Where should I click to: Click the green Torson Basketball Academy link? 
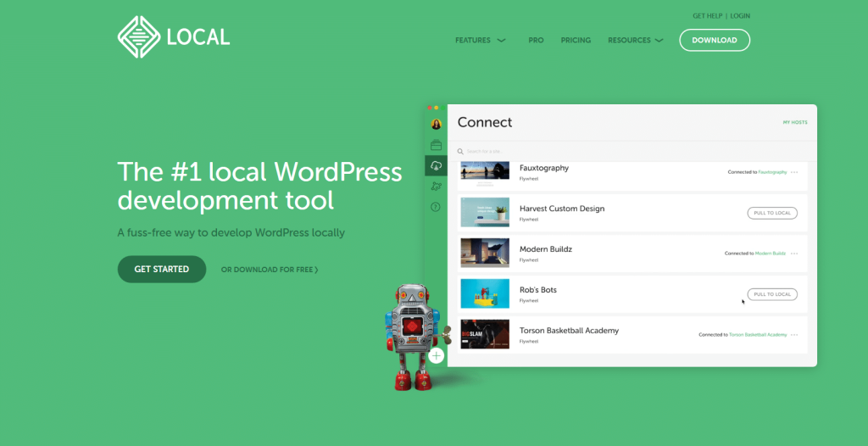[758, 335]
